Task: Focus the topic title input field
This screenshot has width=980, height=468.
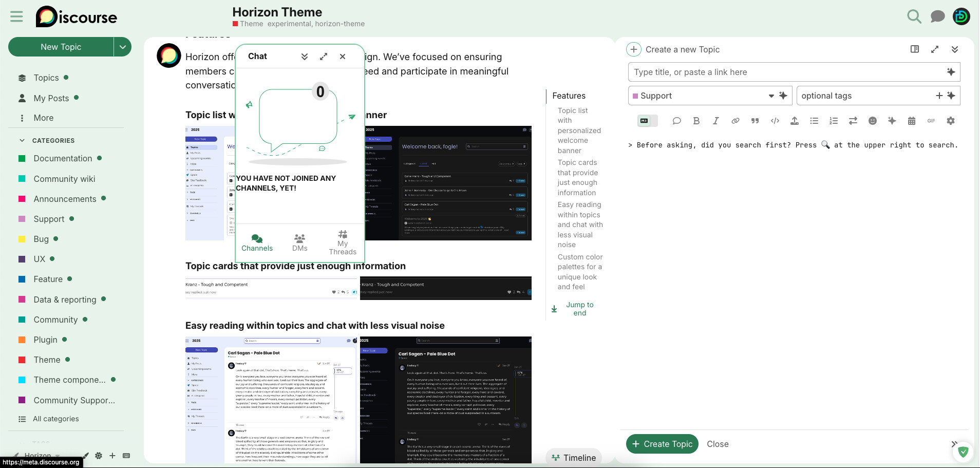Action: pyautogui.click(x=786, y=72)
